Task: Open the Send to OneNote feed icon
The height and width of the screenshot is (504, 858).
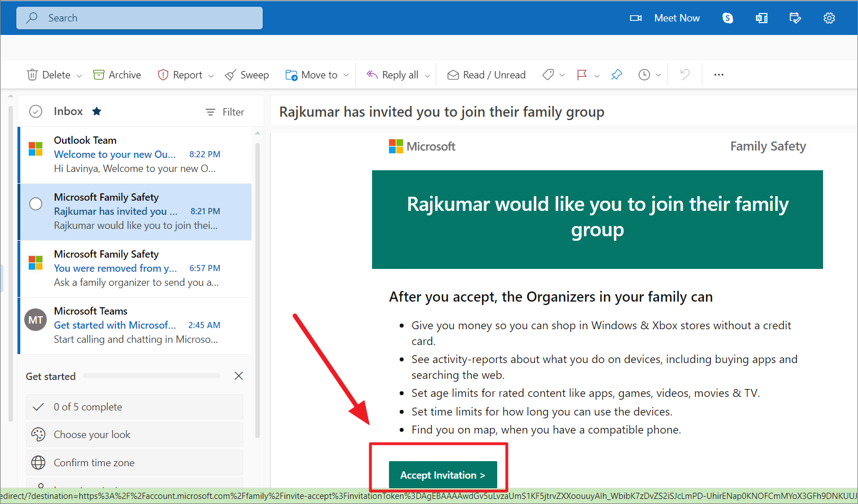Action: (x=762, y=18)
